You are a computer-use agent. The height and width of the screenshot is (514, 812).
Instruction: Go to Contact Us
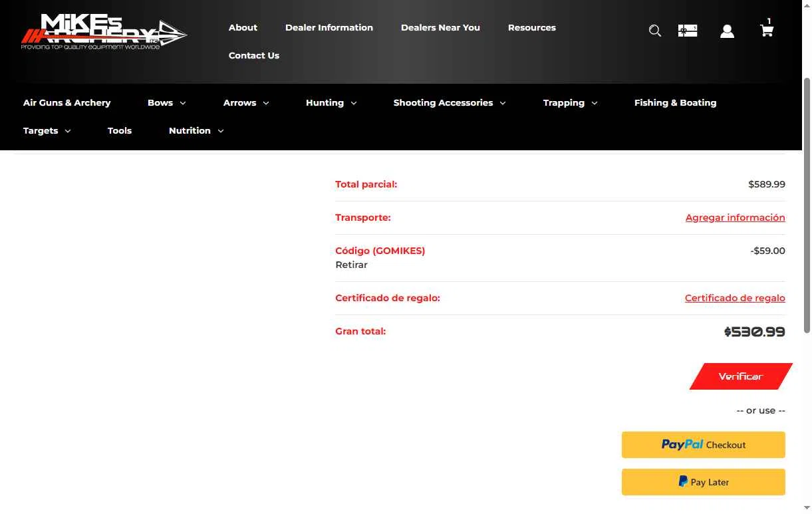click(254, 55)
